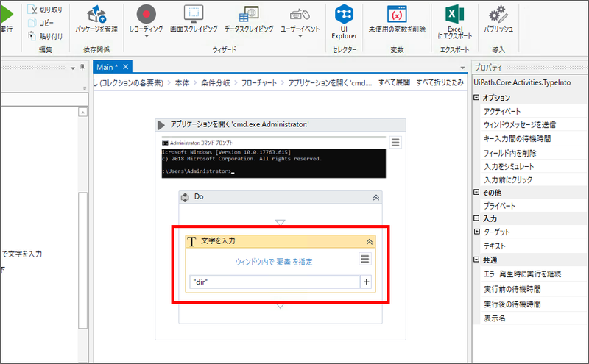The width and height of the screenshot is (589, 364).
Task: Select the エラー発生時に実行を継続 property
Action: 535,274
